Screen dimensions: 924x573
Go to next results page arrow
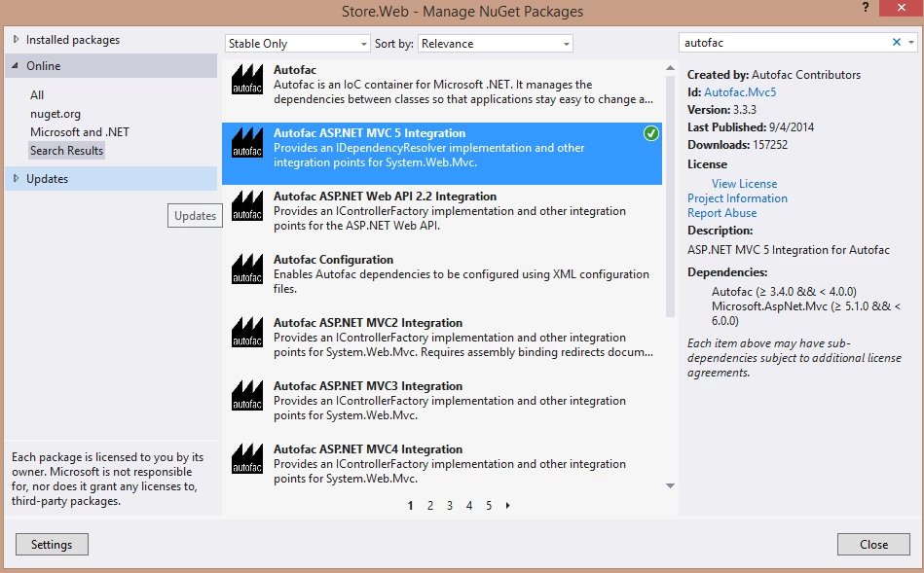pos(508,506)
